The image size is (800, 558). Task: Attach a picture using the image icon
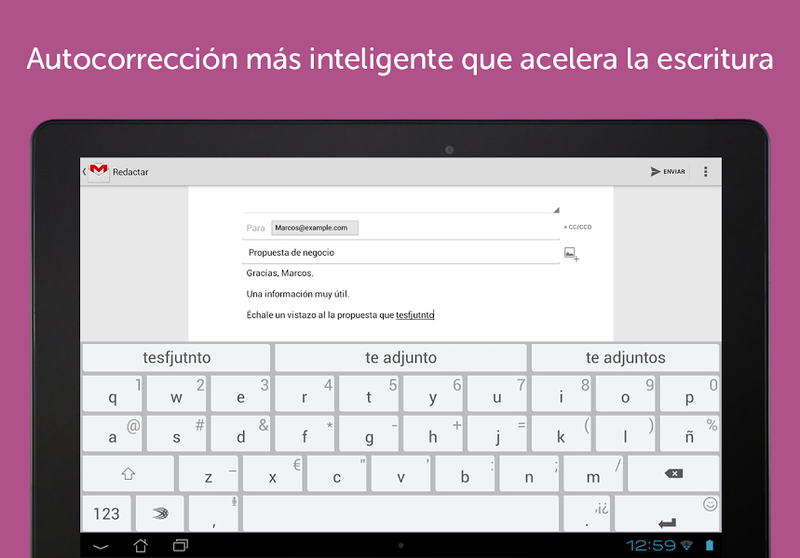[x=571, y=253]
